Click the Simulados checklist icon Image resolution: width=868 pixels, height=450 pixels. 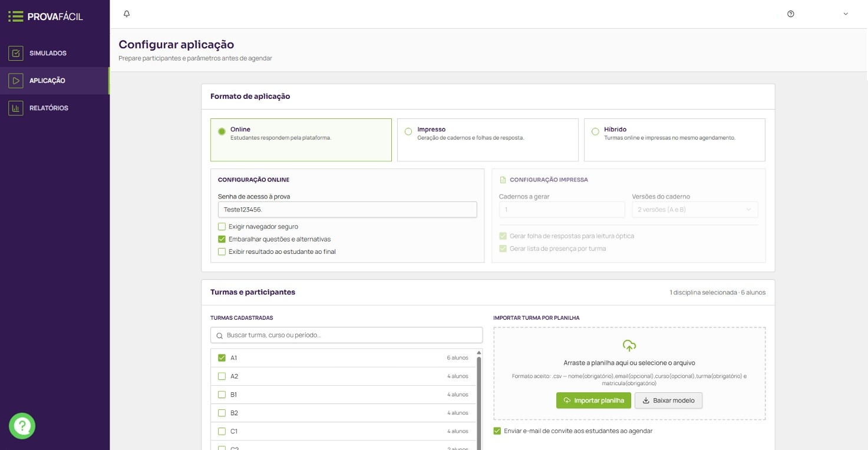point(16,53)
